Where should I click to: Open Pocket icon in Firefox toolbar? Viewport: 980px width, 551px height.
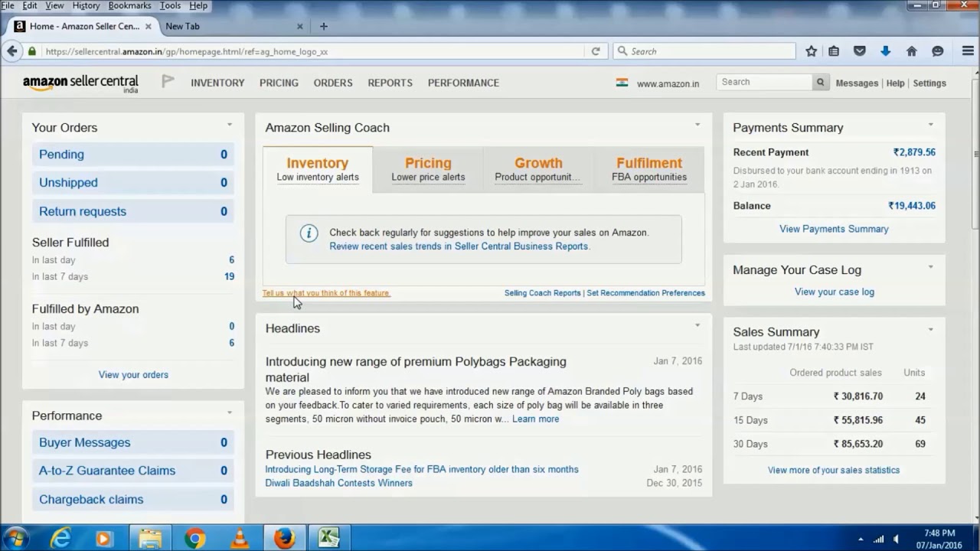(x=860, y=51)
